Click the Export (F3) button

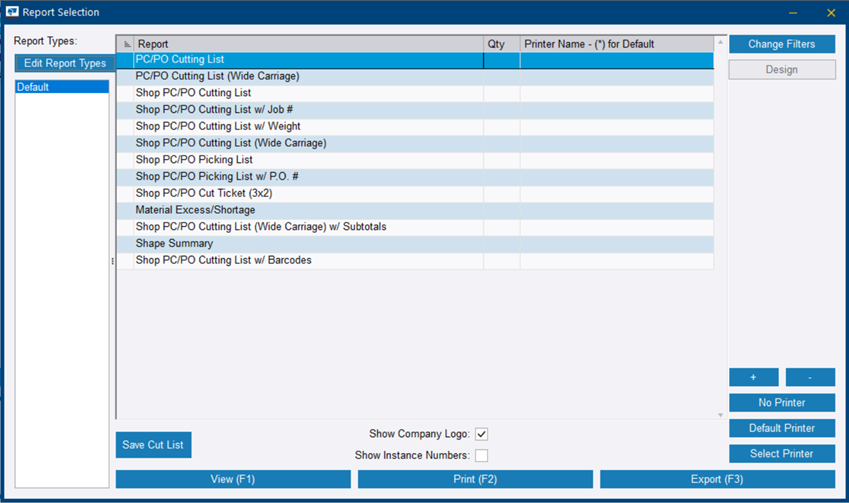[717, 479]
